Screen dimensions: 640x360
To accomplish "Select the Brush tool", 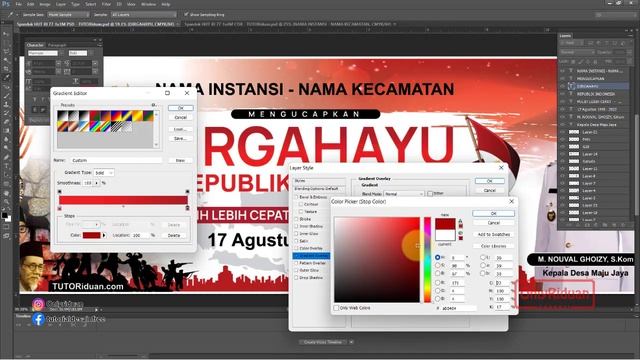I will pyautogui.click(x=6, y=96).
